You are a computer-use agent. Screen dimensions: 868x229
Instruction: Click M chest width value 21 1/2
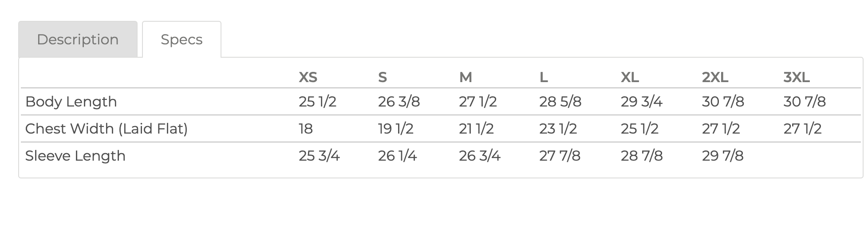click(x=476, y=129)
